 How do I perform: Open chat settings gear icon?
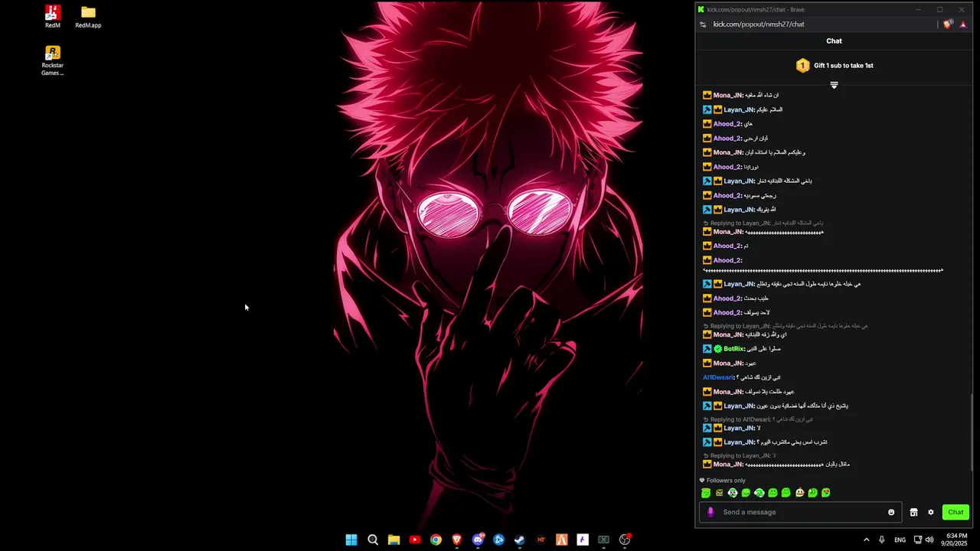point(931,512)
